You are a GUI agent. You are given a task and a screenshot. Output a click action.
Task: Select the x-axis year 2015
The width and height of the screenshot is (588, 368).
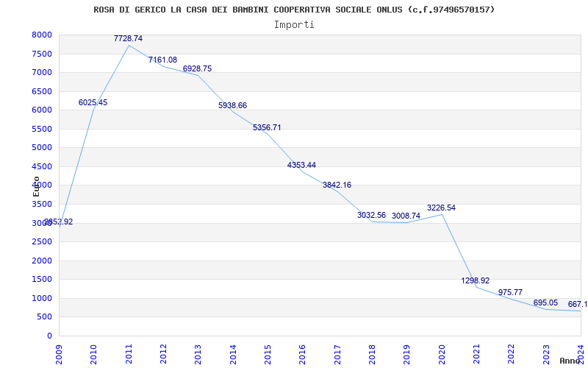pos(268,355)
